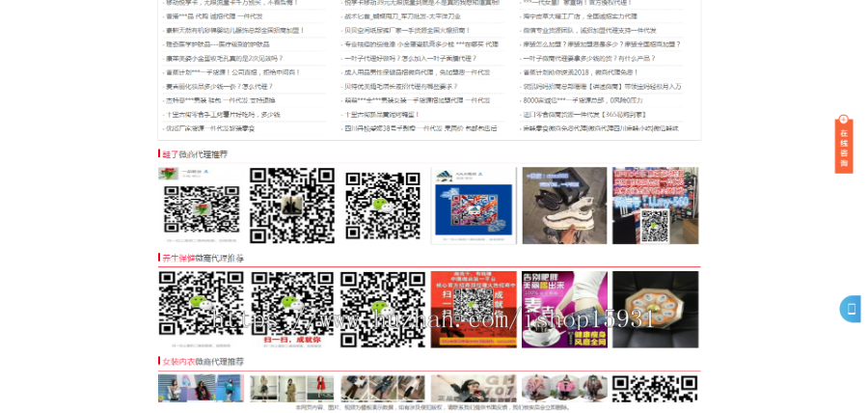
Task: View the octagonal pill box photo
Action: point(655,310)
